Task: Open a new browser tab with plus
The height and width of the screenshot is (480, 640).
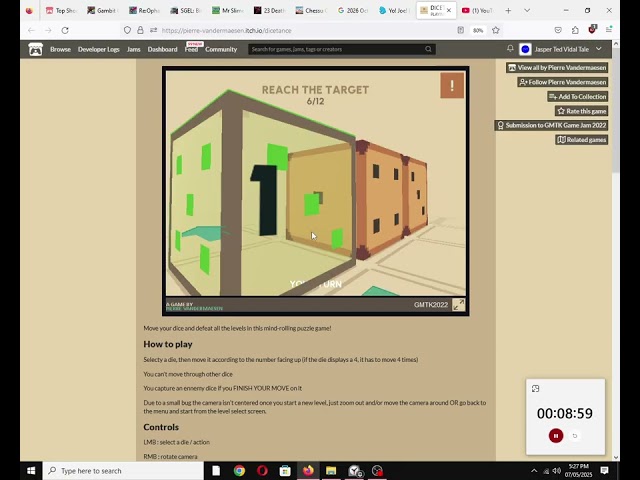Action: 508,11
